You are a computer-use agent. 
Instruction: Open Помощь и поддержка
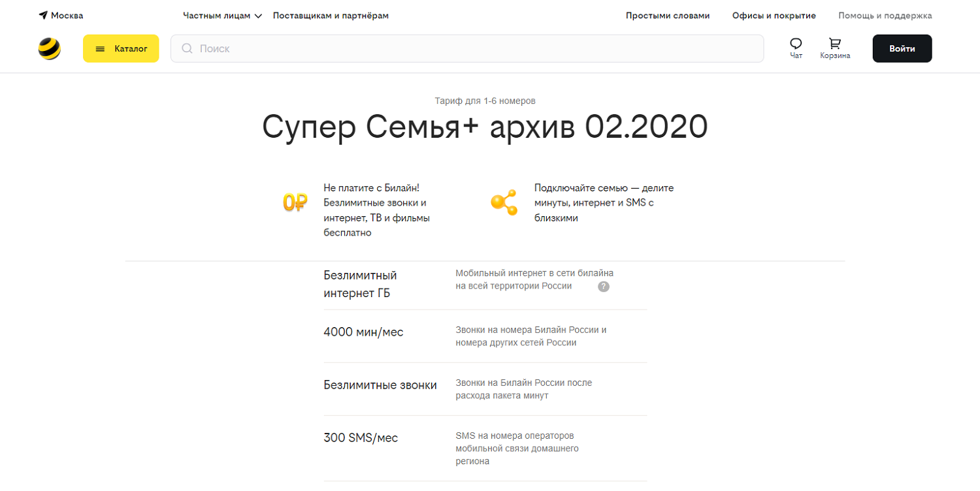click(885, 16)
